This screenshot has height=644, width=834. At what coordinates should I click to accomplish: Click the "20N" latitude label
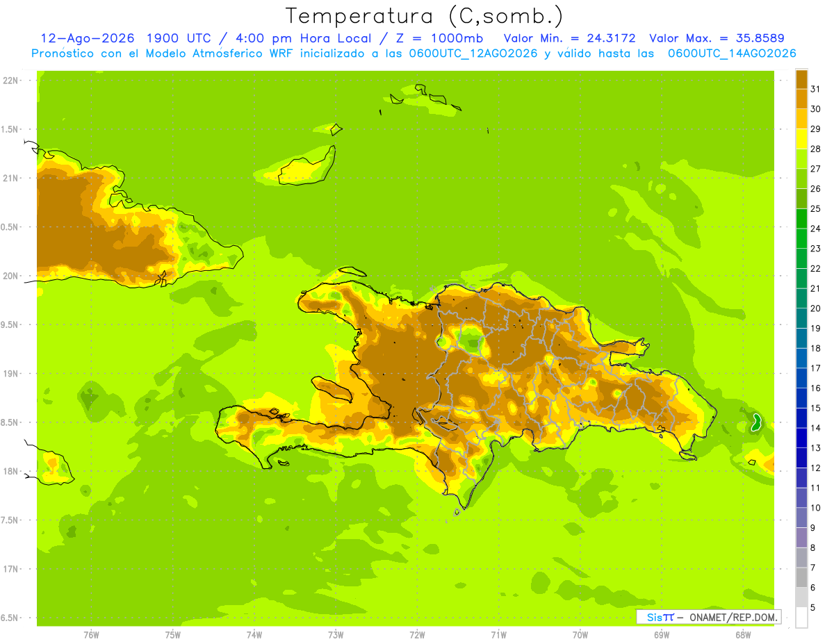[10, 276]
